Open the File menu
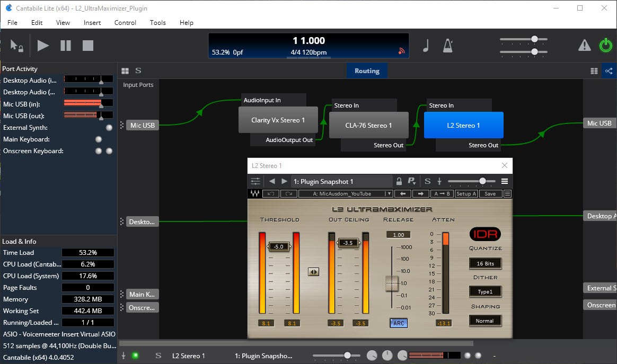 click(x=12, y=22)
